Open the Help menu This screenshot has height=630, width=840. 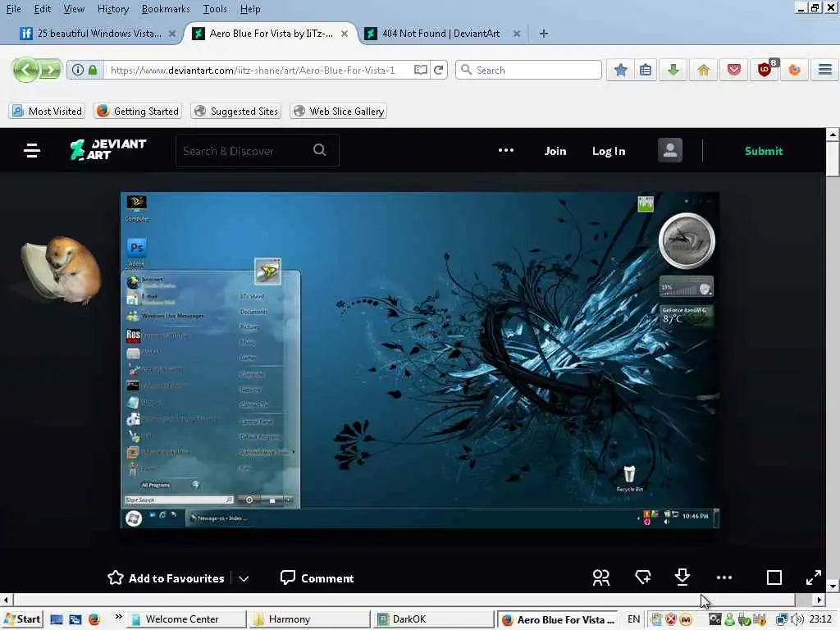[x=250, y=8]
